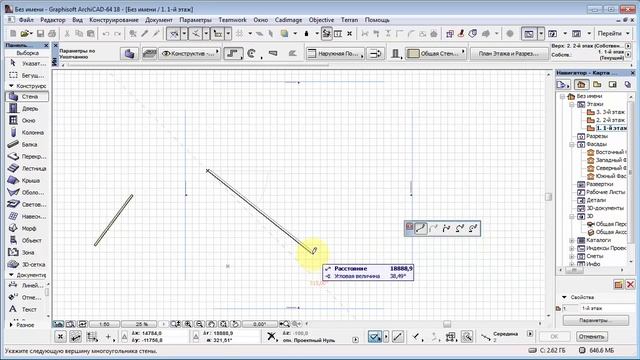Click the Print toolbar icon
This screenshot has height=360, width=640.
(x=52, y=33)
